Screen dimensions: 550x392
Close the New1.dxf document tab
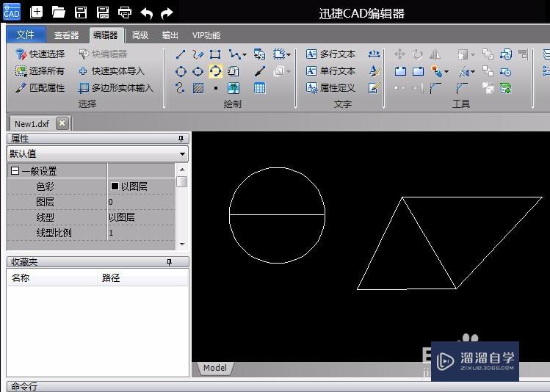point(62,123)
